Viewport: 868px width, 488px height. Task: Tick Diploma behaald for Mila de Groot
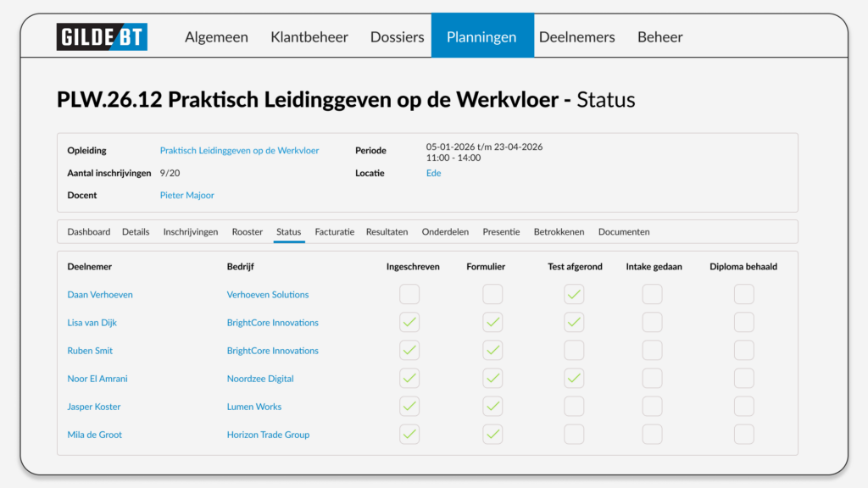(743, 435)
